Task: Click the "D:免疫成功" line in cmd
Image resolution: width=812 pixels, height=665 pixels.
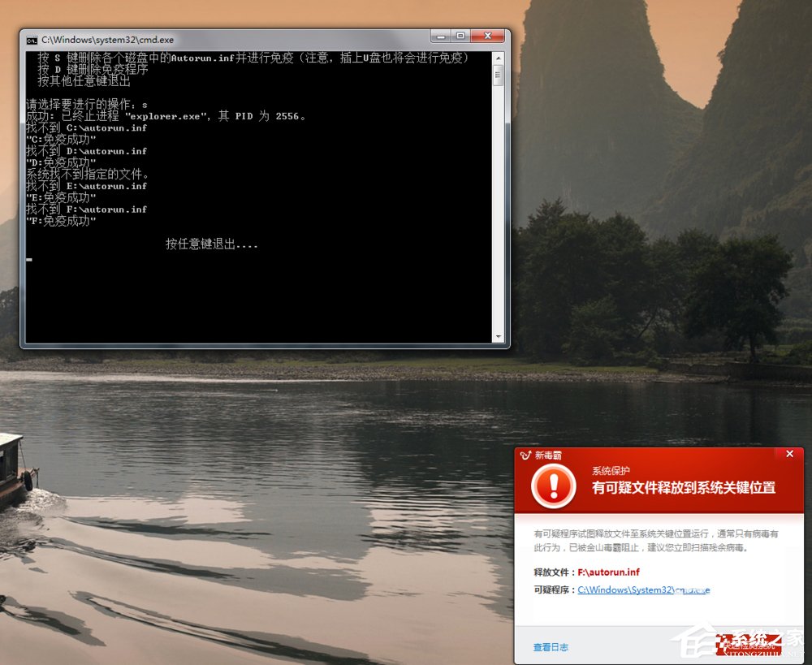Action: (61, 162)
